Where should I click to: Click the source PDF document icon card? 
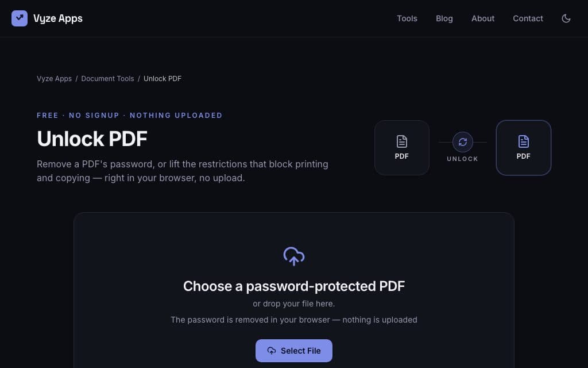pos(401,148)
